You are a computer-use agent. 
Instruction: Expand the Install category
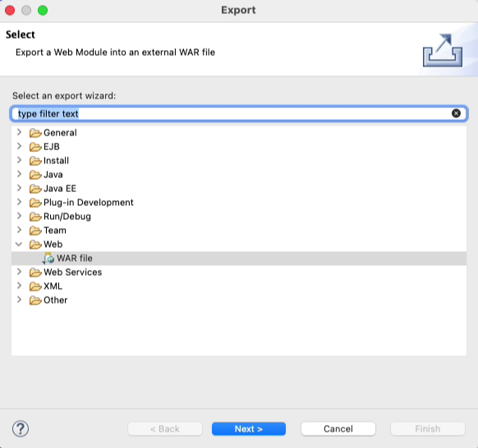coord(19,160)
